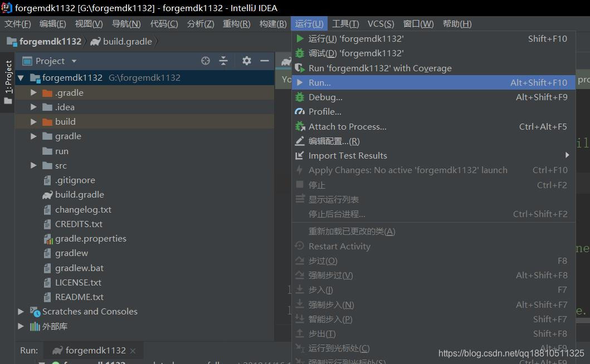Click the 外部库 library icon
Viewport: 590px width, 364px height.
pos(35,326)
